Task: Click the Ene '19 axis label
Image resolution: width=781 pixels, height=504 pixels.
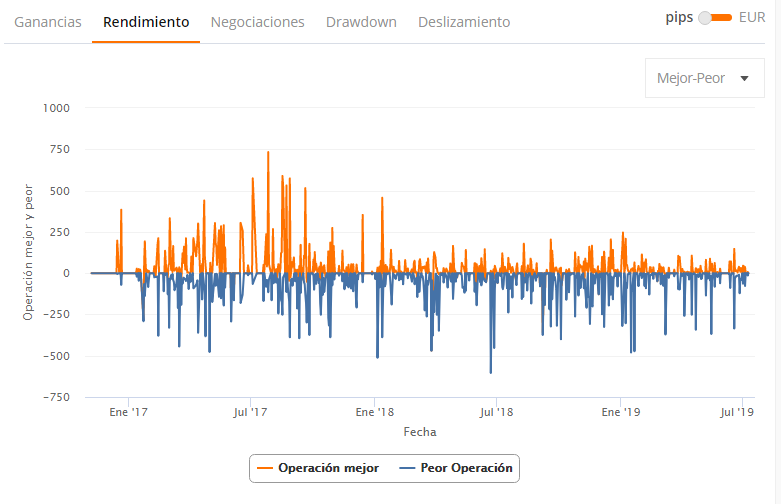Action: (621, 412)
